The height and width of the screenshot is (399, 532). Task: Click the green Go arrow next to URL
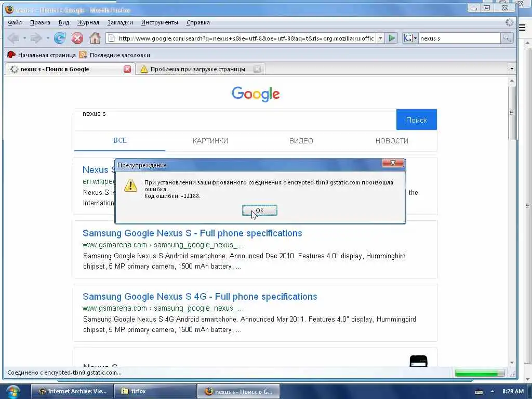[x=392, y=38]
